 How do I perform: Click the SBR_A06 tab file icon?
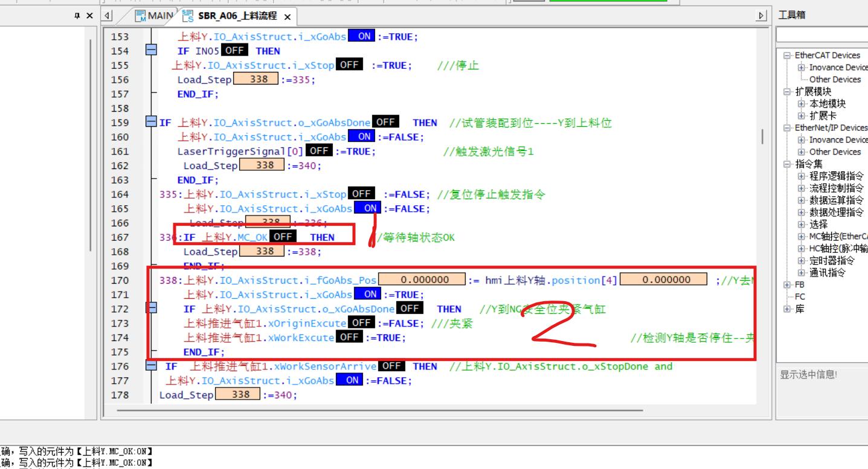coord(188,16)
